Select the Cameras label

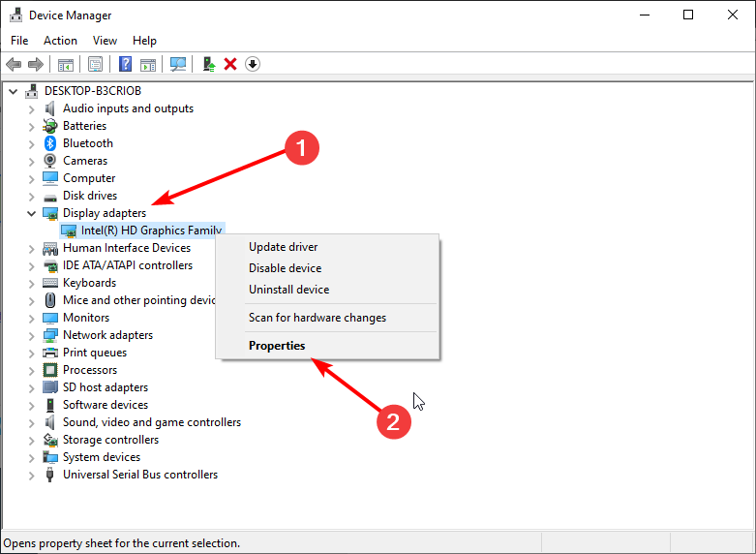pos(85,161)
